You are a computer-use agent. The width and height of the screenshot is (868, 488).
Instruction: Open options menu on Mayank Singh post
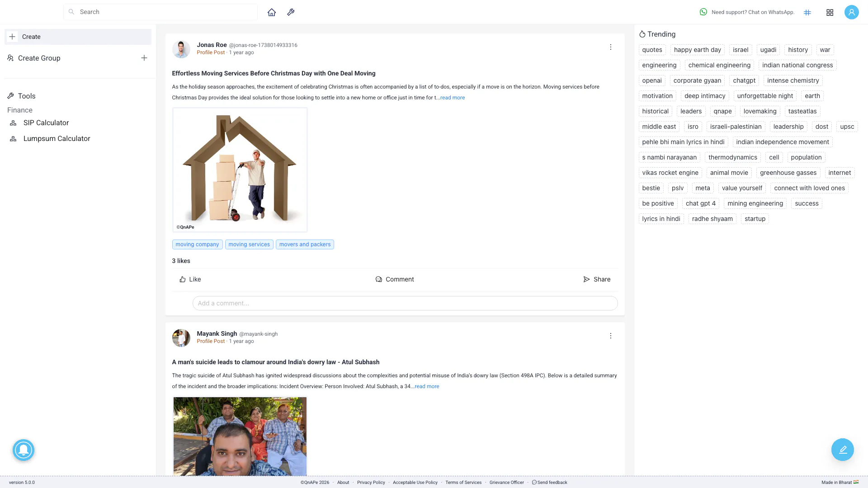tap(610, 336)
